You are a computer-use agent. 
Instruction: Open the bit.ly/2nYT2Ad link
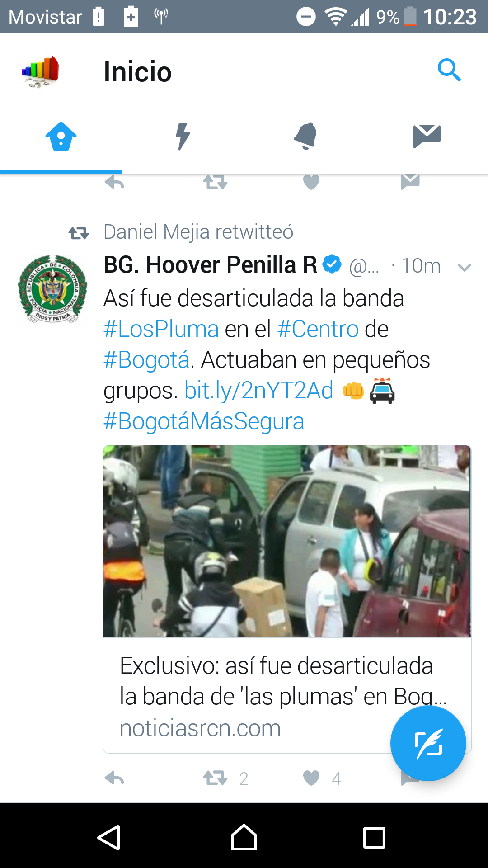[x=259, y=390]
